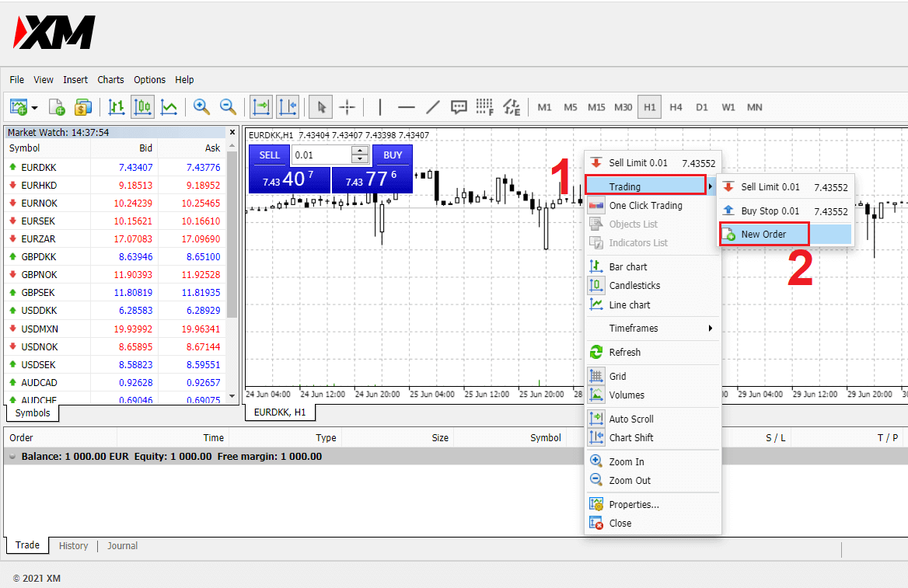The height and width of the screenshot is (588, 908).
Task: Close the Market Watch panel
Action: 232,133
